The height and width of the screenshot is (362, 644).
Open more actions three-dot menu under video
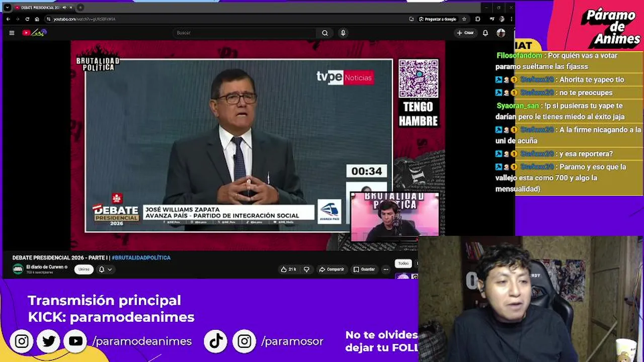386,269
